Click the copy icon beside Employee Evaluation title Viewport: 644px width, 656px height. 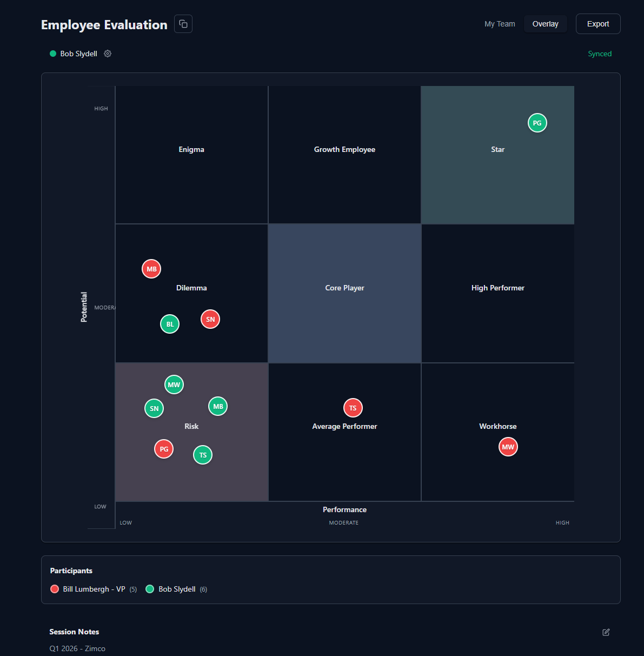183,24
